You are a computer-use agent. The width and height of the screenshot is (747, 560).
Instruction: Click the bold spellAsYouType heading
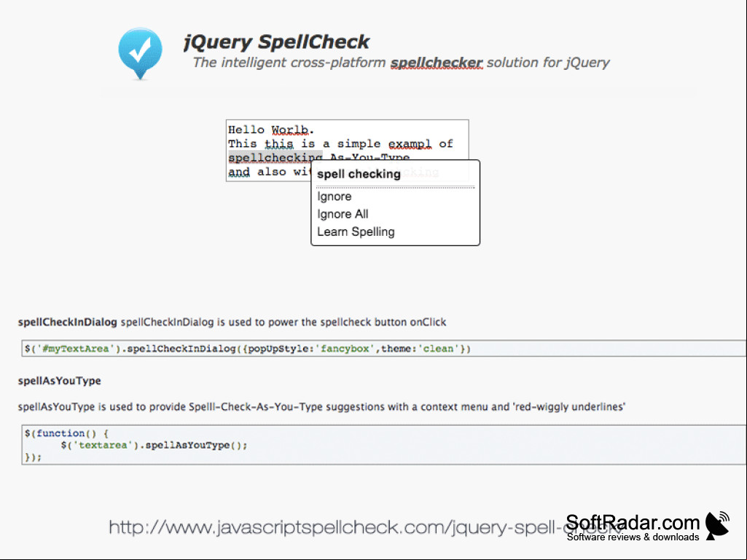tap(60, 381)
